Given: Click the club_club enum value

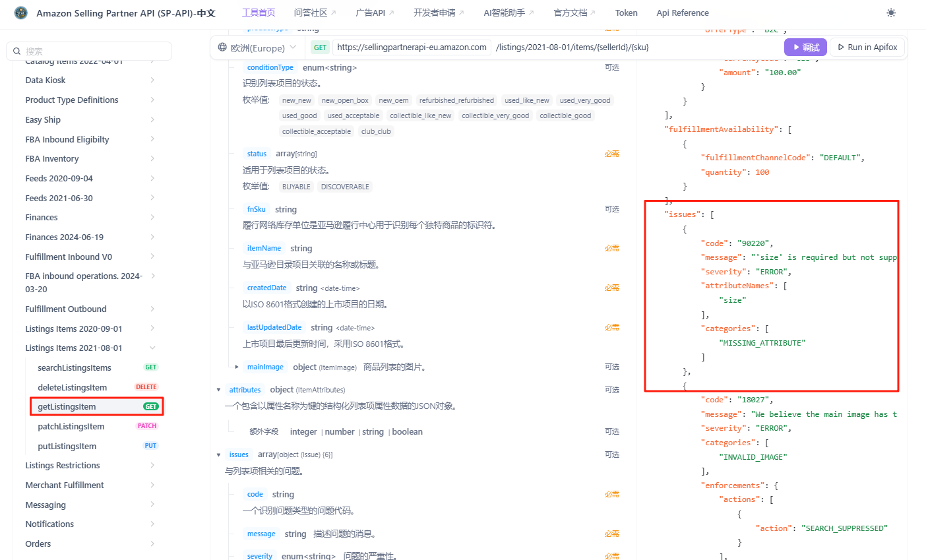Looking at the screenshot, I should (x=376, y=131).
